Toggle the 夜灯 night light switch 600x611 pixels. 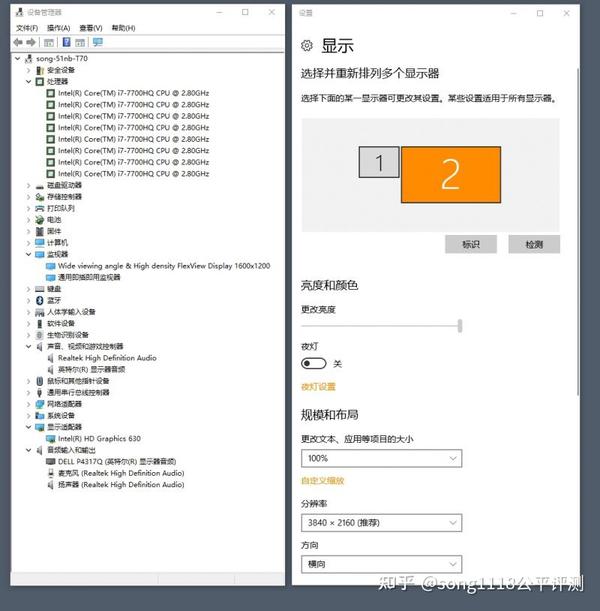coord(314,364)
